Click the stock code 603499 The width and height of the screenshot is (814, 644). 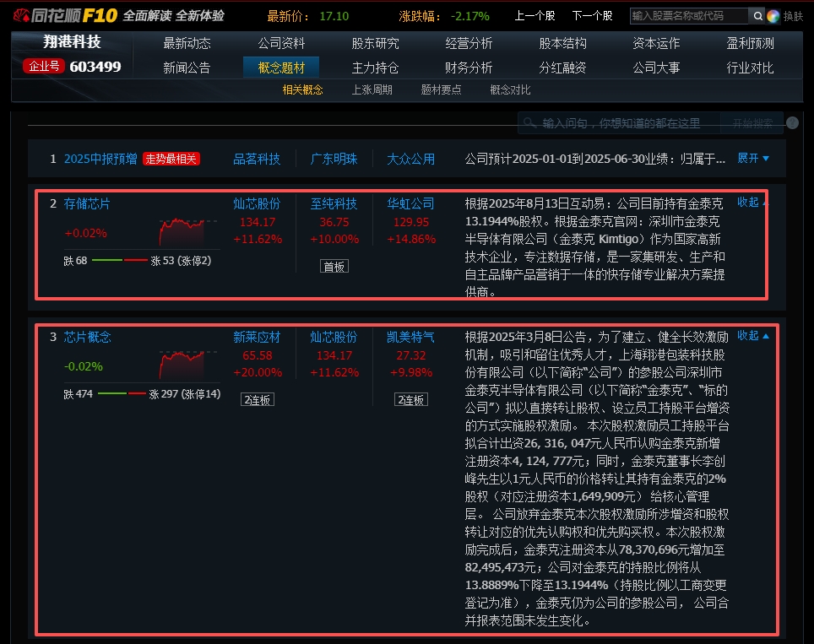(x=95, y=67)
